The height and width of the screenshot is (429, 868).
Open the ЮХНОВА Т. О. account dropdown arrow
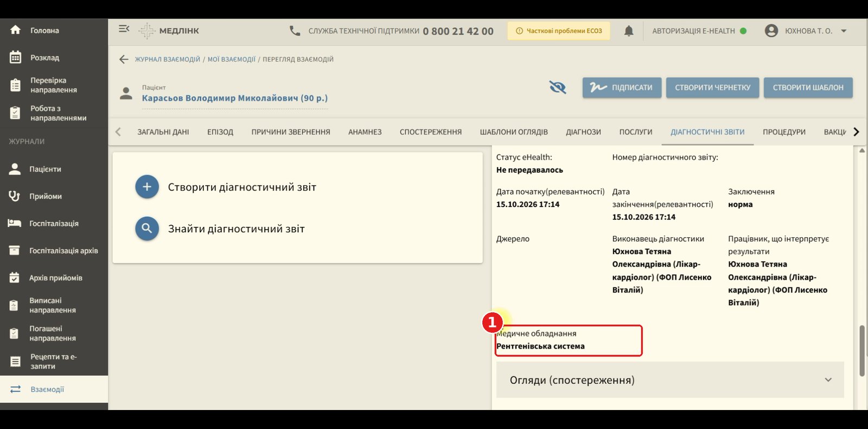pyautogui.click(x=844, y=31)
